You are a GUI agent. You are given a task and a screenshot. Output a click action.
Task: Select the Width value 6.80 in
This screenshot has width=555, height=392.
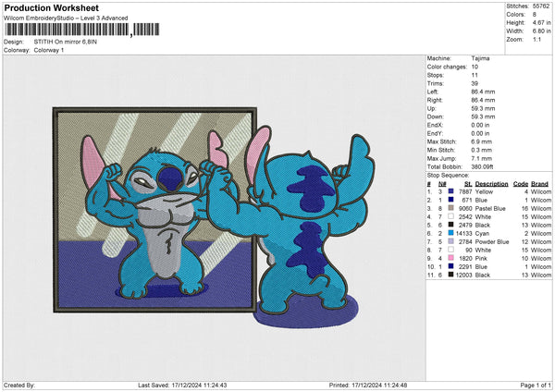pyautogui.click(x=541, y=31)
